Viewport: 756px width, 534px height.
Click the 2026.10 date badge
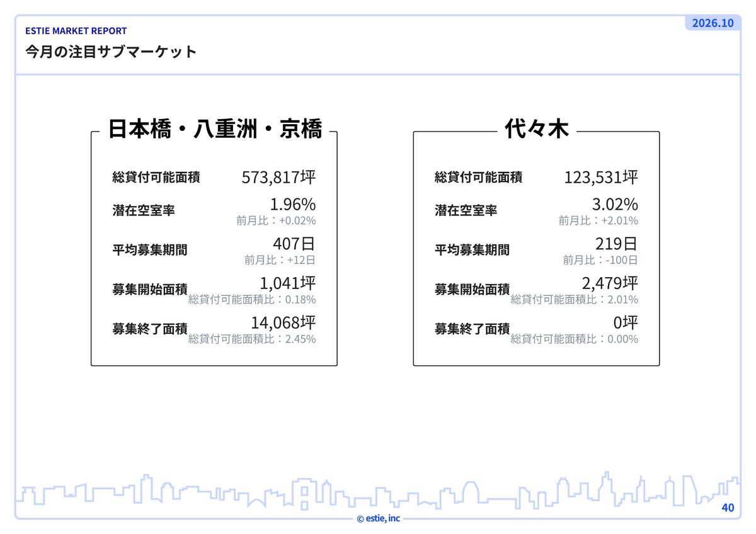713,23
